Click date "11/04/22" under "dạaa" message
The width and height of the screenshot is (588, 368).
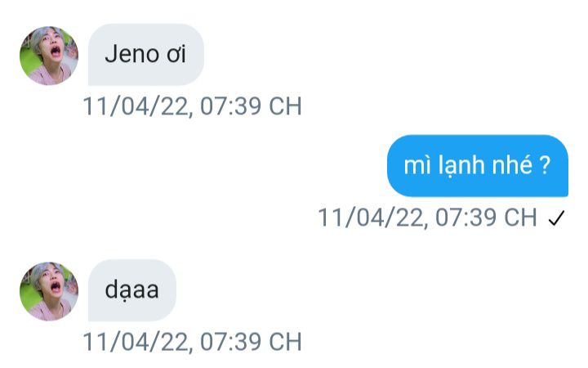point(136,342)
